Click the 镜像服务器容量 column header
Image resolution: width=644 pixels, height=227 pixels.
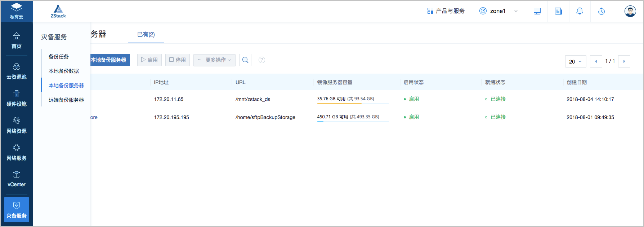[x=335, y=82]
